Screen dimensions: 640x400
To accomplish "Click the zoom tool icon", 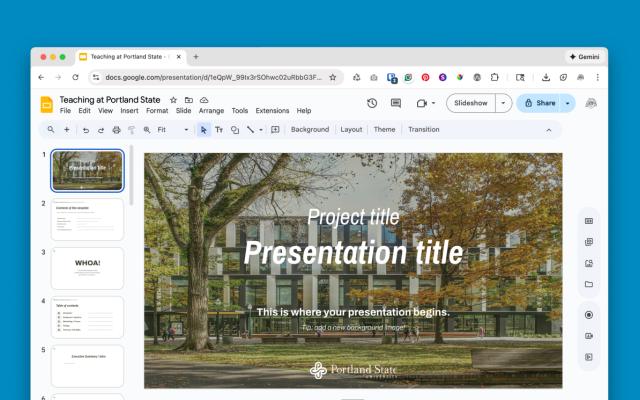I will 147,130.
